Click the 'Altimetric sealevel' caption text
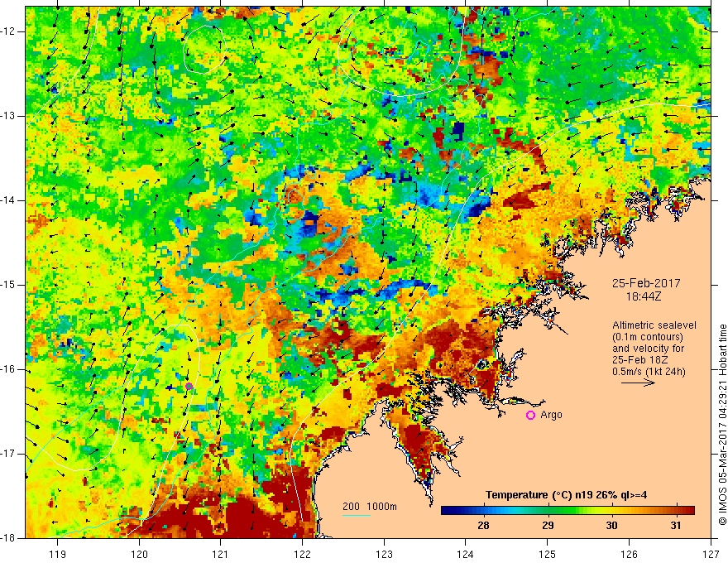 (x=654, y=325)
